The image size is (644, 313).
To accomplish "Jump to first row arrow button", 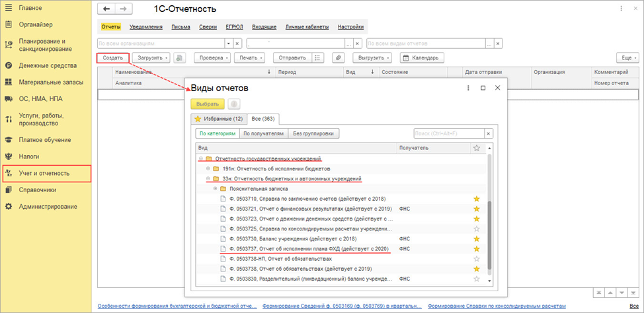I will (x=599, y=293).
